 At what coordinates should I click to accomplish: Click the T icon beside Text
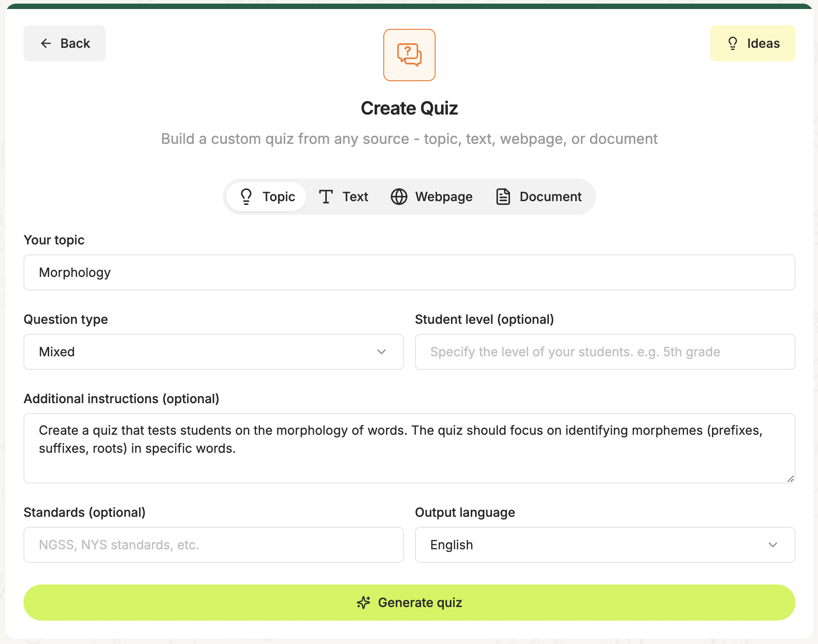(x=326, y=197)
